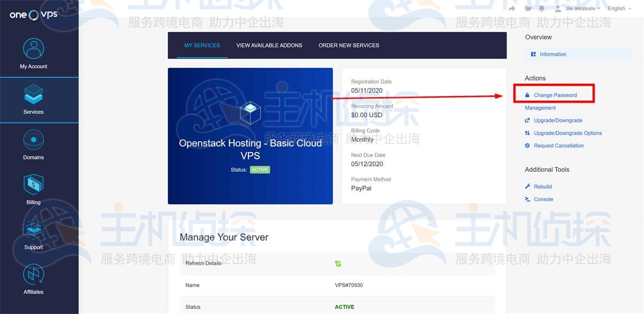Open the Information overview item
The image size is (644, 314).
[552, 54]
